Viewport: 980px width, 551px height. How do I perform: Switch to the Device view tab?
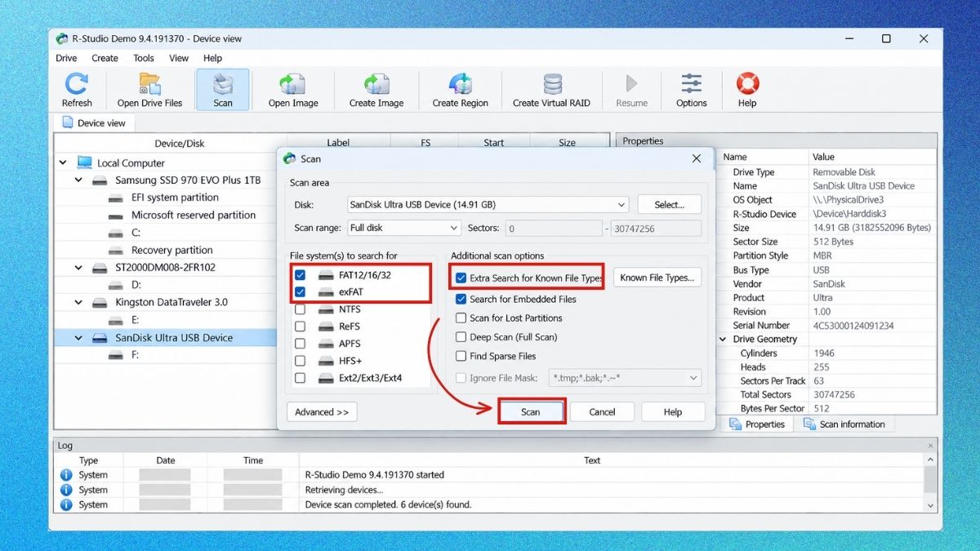tap(95, 122)
